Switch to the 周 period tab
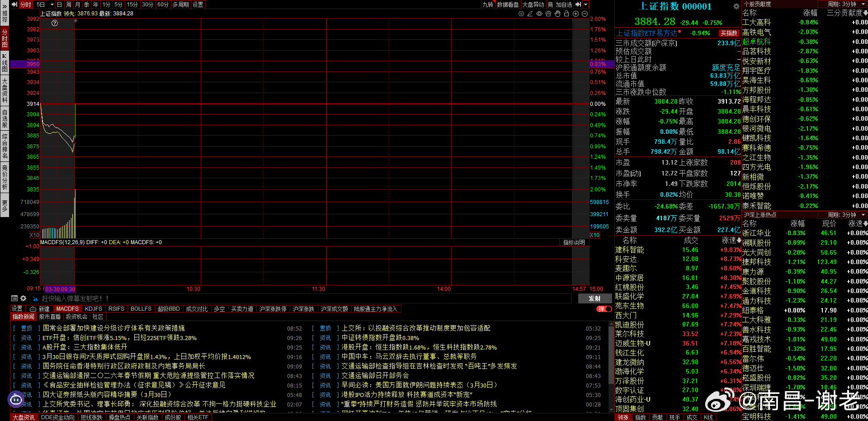868x421 pixels. pyautogui.click(x=69, y=5)
